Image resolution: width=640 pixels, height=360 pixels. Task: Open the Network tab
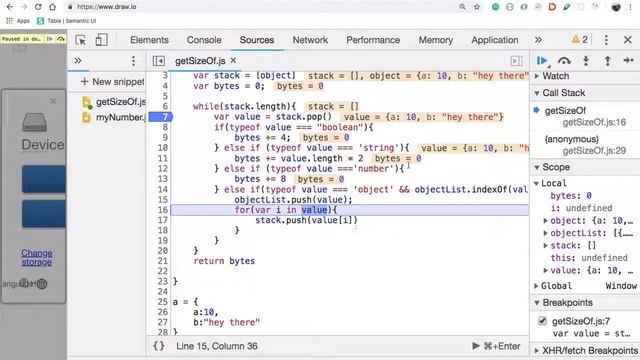(x=310, y=40)
